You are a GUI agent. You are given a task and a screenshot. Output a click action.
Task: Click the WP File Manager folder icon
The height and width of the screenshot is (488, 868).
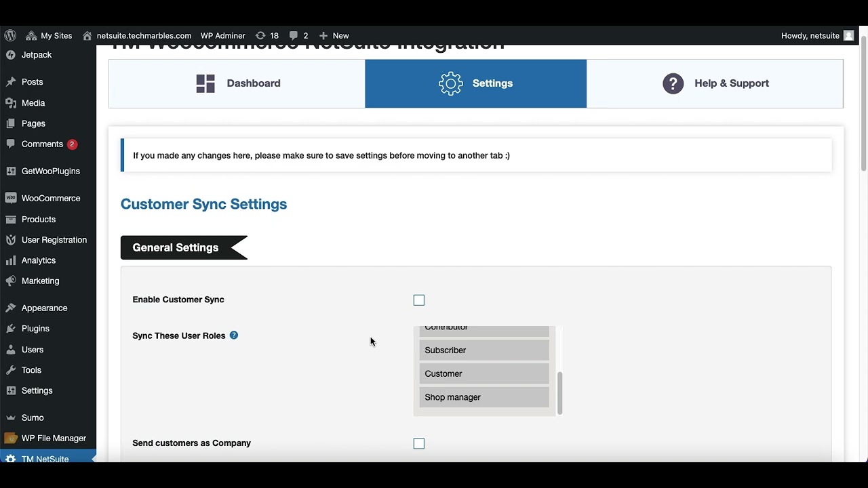click(10, 439)
